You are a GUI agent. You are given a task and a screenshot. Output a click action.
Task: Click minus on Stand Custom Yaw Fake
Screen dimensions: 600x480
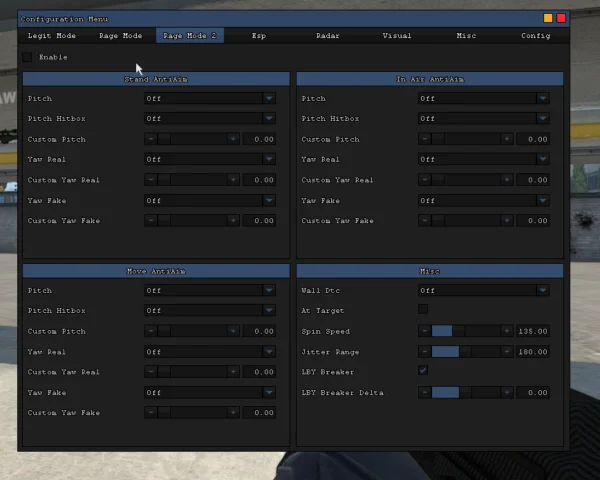click(151, 220)
